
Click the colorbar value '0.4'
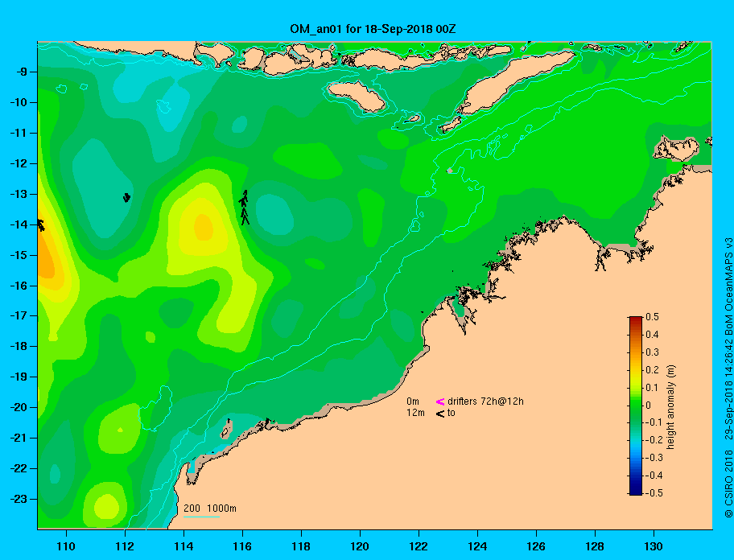pos(652,335)
